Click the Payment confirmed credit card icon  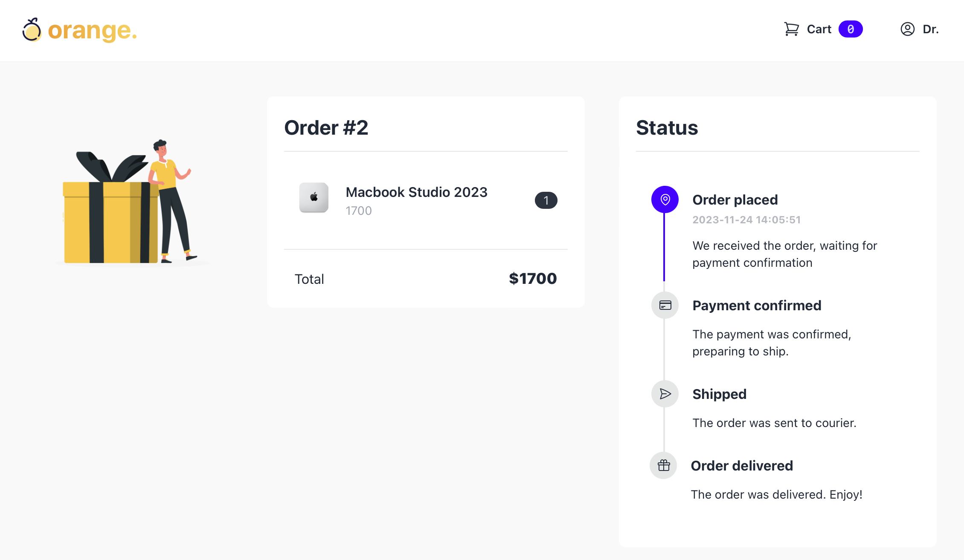[665, 305]
